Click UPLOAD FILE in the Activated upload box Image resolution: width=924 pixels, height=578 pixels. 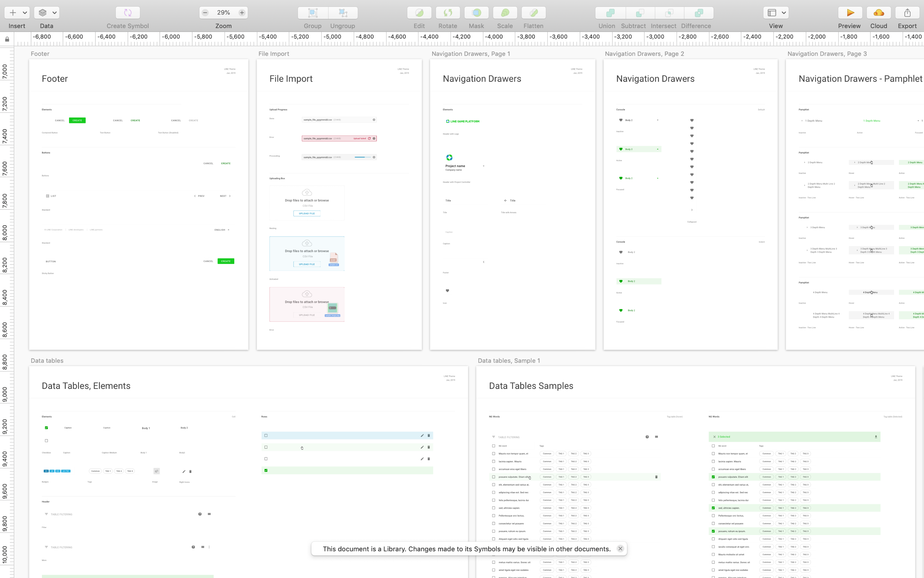click(307, 264)
